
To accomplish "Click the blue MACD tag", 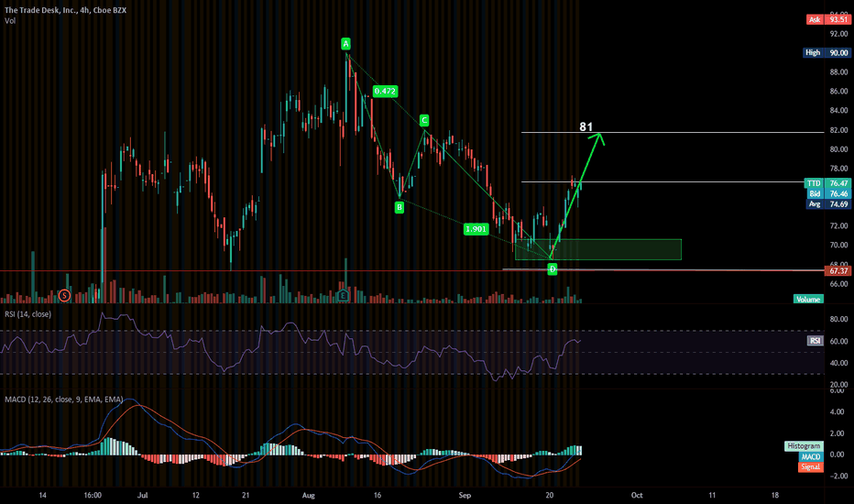I will 810,456.
